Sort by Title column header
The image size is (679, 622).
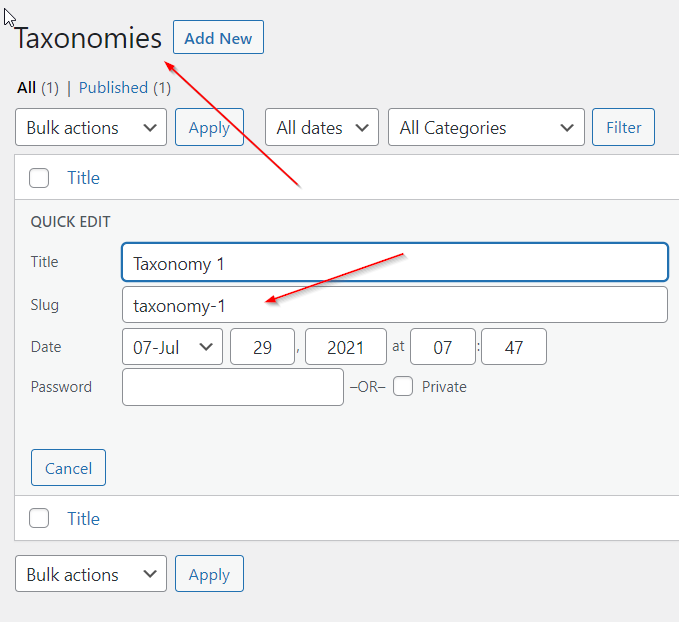point(83,178)
